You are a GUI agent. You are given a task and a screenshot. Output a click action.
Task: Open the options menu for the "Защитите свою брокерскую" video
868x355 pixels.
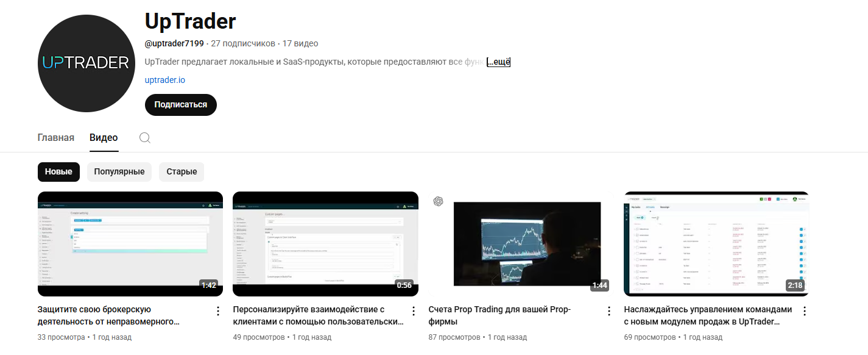[218, 311]
